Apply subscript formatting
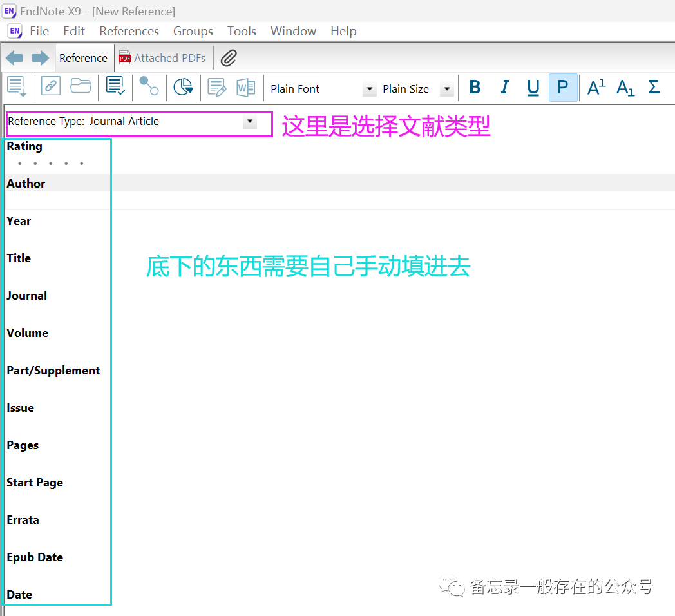This screenshot has width=675, height=616. [x=625, y=88]
